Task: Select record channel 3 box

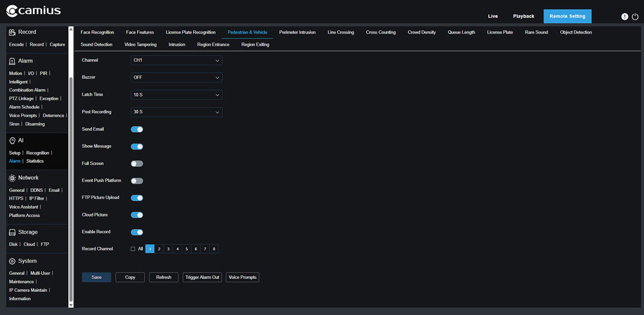Action: click(x=168, y=249)
